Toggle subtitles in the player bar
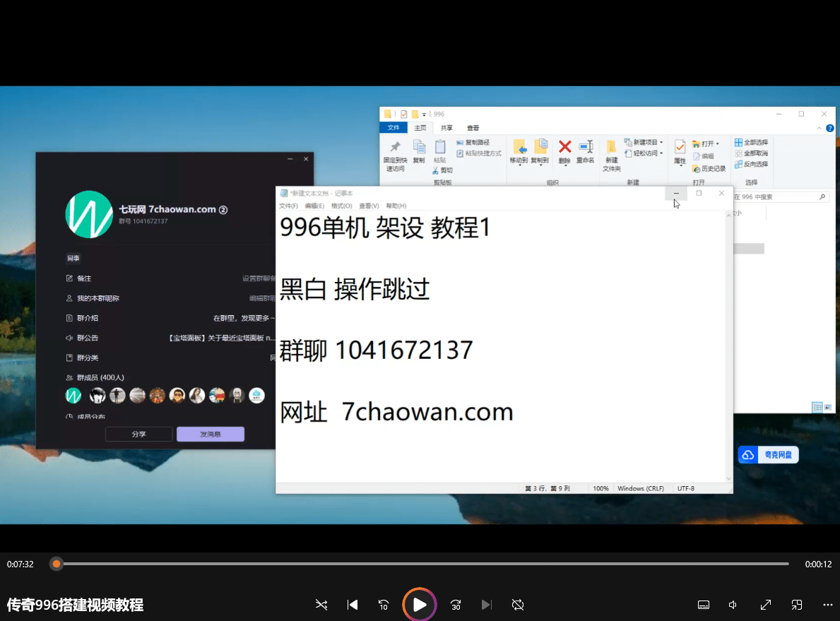 pyautogui.click(x=703, y=605)
